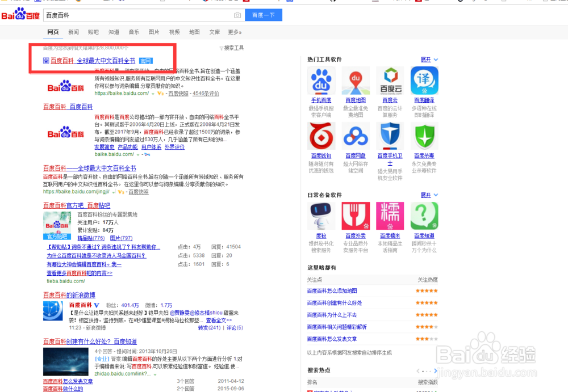This screenshot has width=568, height=392.
Task: Open dropdown arrow beside zhidao.baidu.com/link URL
Action: click(x=155, y=374)
